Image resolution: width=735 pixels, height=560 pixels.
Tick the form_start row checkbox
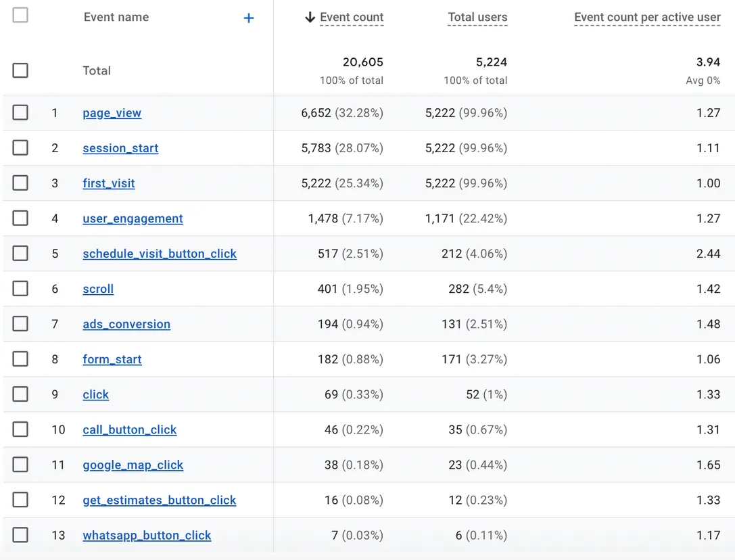coord(20,359)
